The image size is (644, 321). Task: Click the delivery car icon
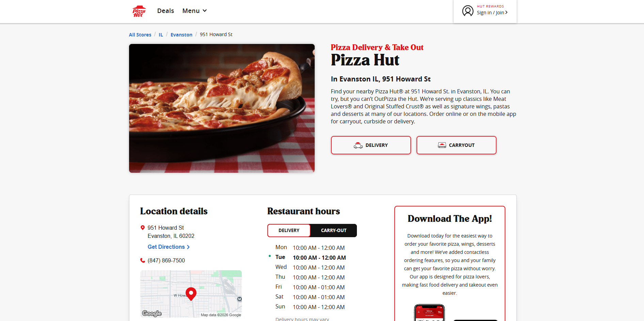pos(358,146)
